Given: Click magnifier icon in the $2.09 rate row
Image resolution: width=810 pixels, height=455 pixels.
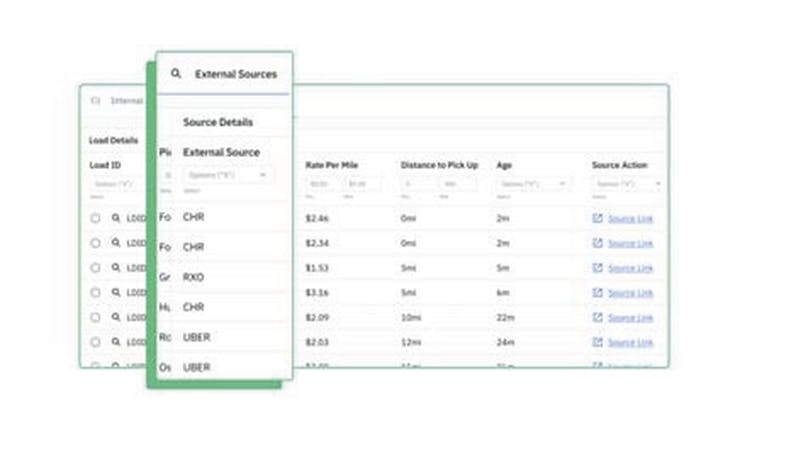Looking at the screenshot, I should [x=116, y=318].
